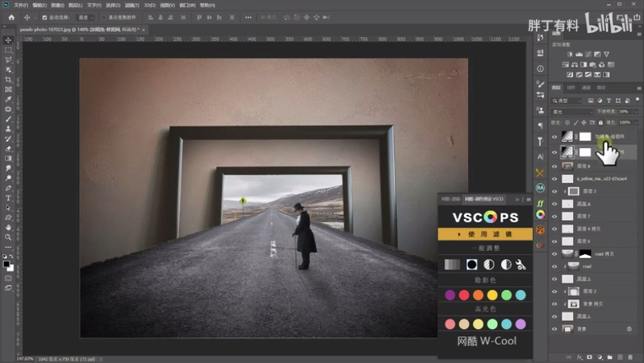Click the Home icon in options bar
The width and height of the screenshot is (644, 363).
(11, 17)
